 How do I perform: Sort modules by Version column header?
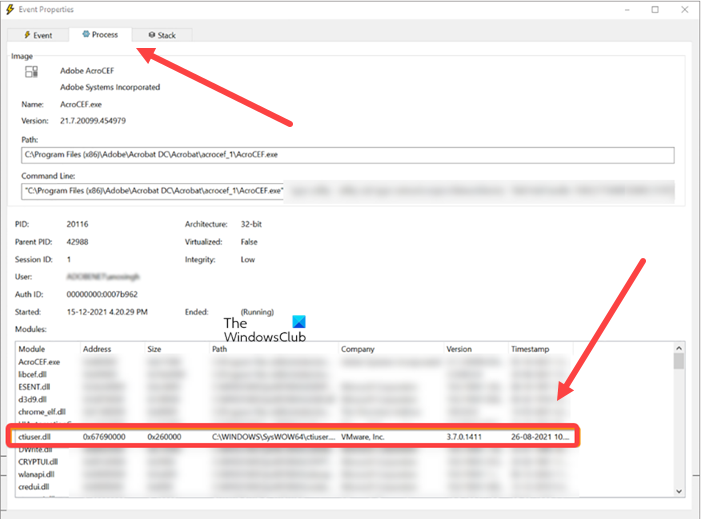pyautogui.click(x=476, y=349)
